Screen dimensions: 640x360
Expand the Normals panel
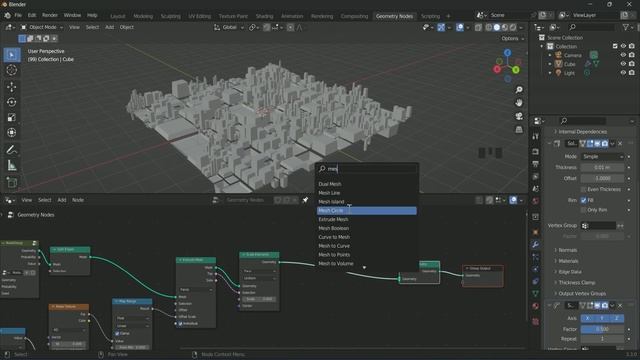click(x=567, y=250)
